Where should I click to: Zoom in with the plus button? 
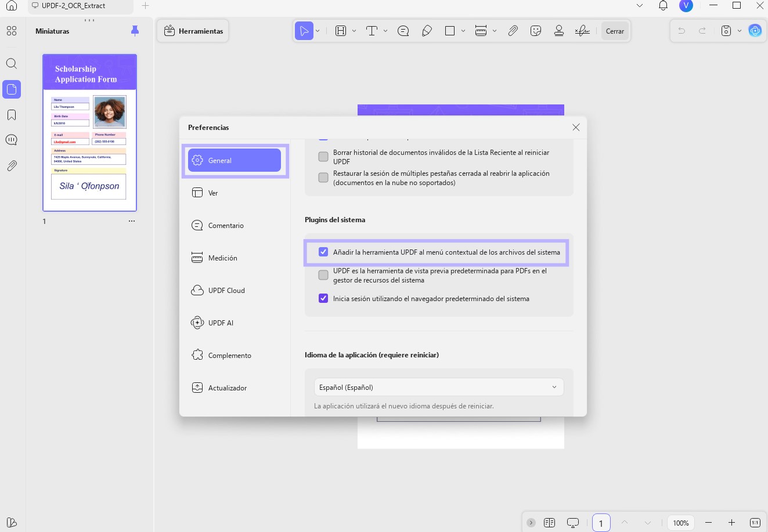point(731,523)
